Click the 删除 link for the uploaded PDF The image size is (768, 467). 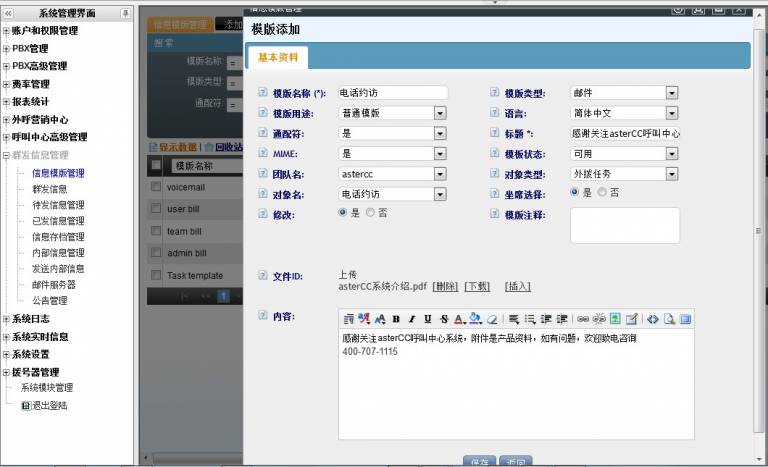[445, 286]
